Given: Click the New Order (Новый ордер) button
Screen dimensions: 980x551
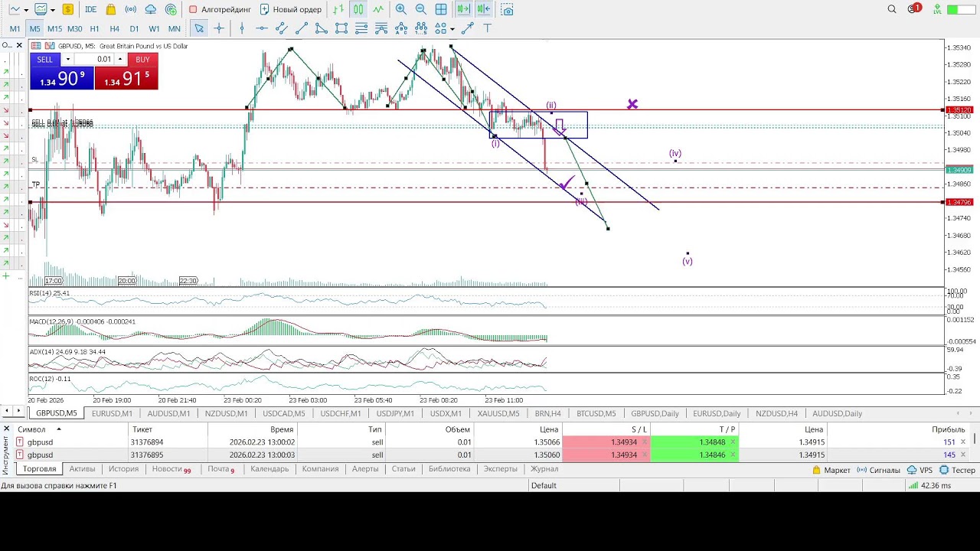Looking at the screenshot, I should click(x=291, y=9).
